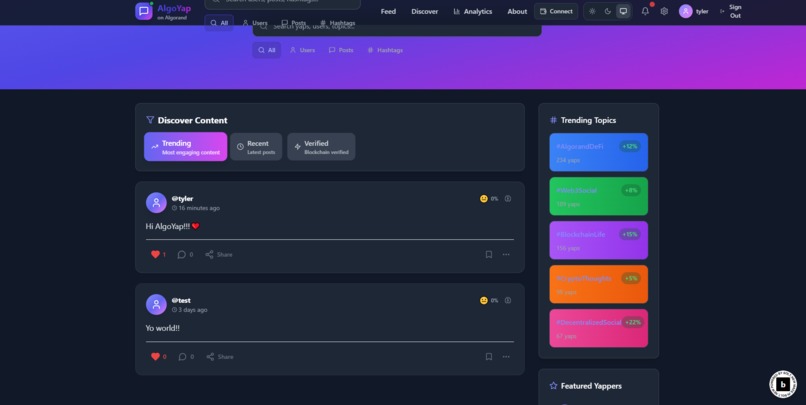Click the 'Yo world!!' post text
Viewport: 806px width, 405px height.
pos(162,328)
